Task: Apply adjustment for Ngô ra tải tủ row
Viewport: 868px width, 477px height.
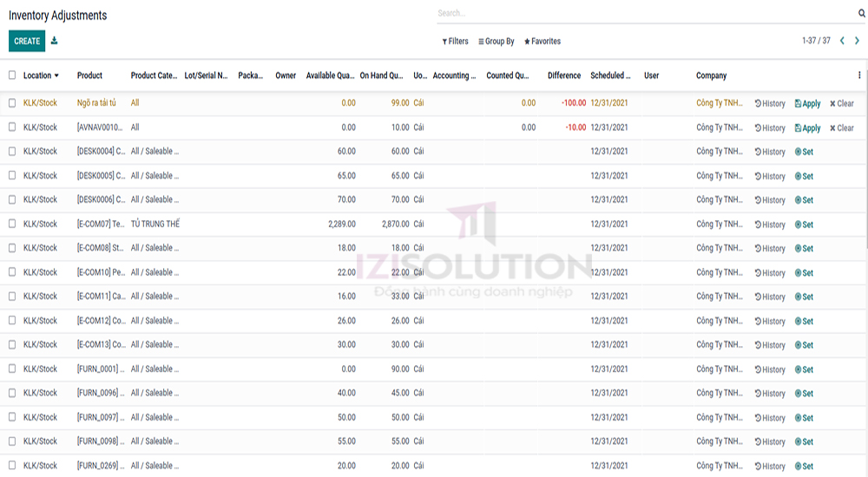Action: [x=807, y=103]
